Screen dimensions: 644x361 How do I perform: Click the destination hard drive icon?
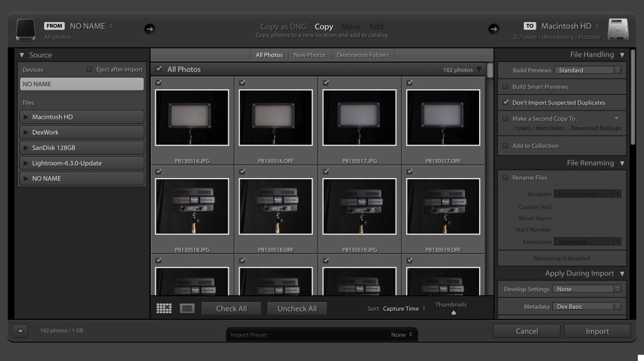[x=618, y=29]
